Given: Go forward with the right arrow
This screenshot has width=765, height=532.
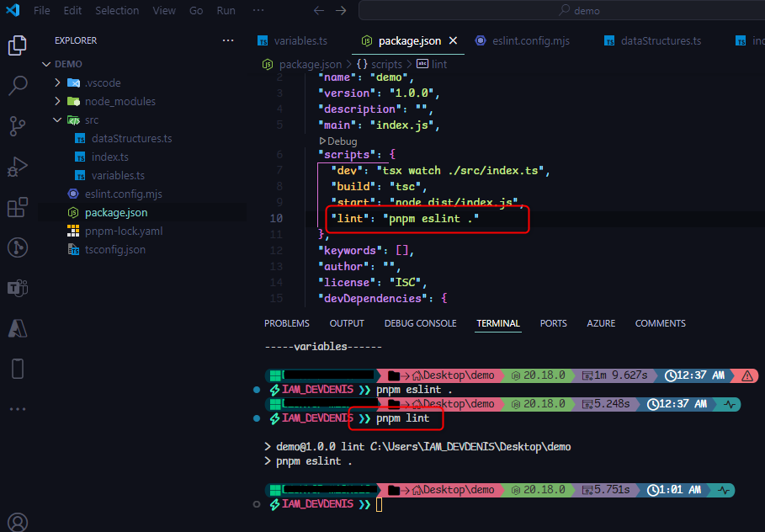Looking at the screenshot, I should click(341, 11).
